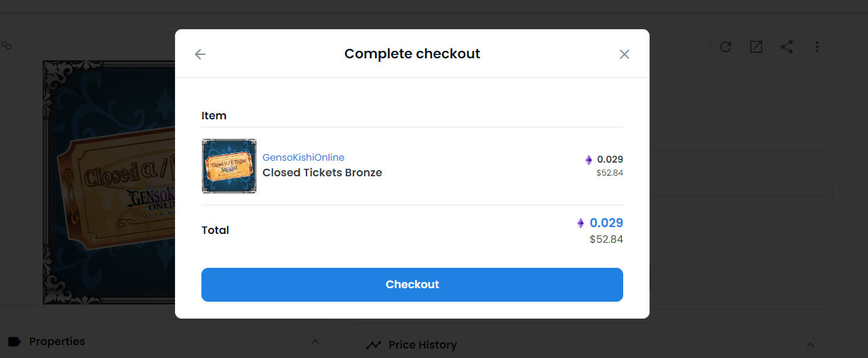Open the item in a new window icon
Screen dimensions: 868x358
tap(756, 47)
